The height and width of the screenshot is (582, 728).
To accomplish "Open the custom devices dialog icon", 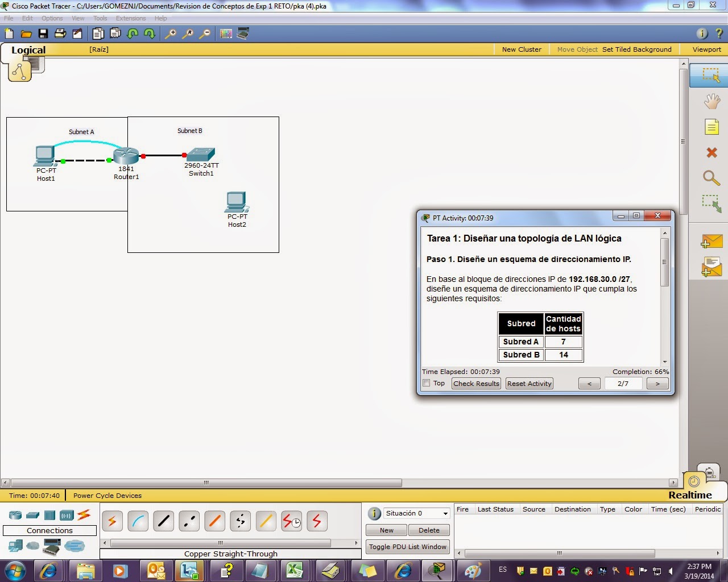I will coord(243,34).
